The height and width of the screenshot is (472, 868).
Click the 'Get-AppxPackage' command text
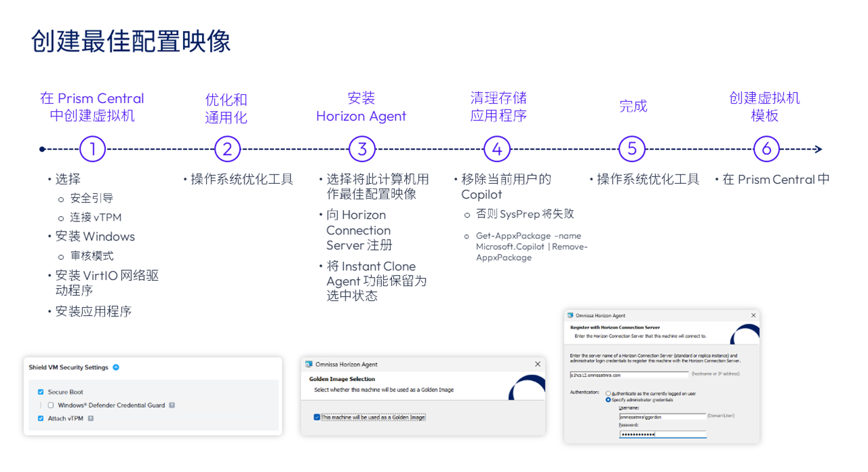tap(532, 246)
